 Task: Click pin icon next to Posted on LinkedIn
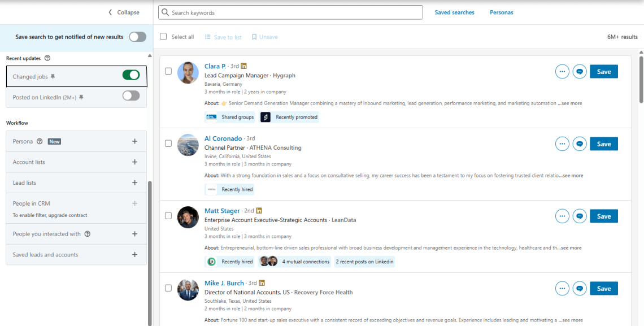coord(81,97)
